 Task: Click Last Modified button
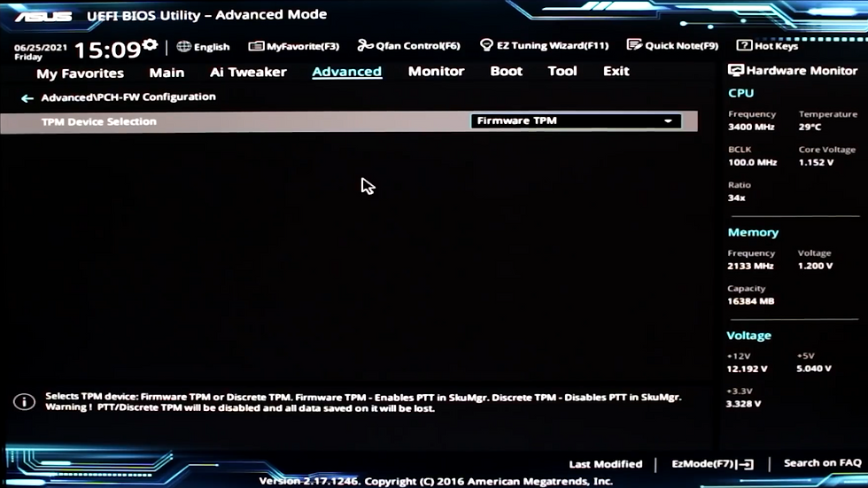(606, 464)
